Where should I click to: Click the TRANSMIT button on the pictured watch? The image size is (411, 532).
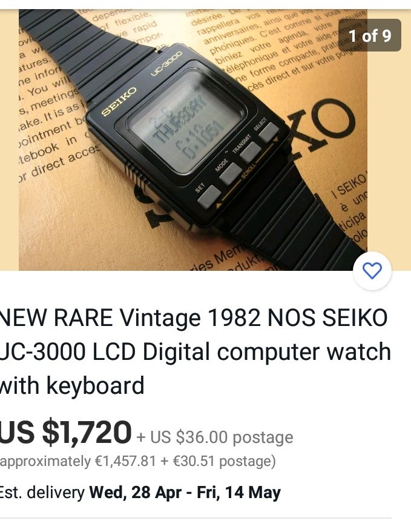point(250,153)
